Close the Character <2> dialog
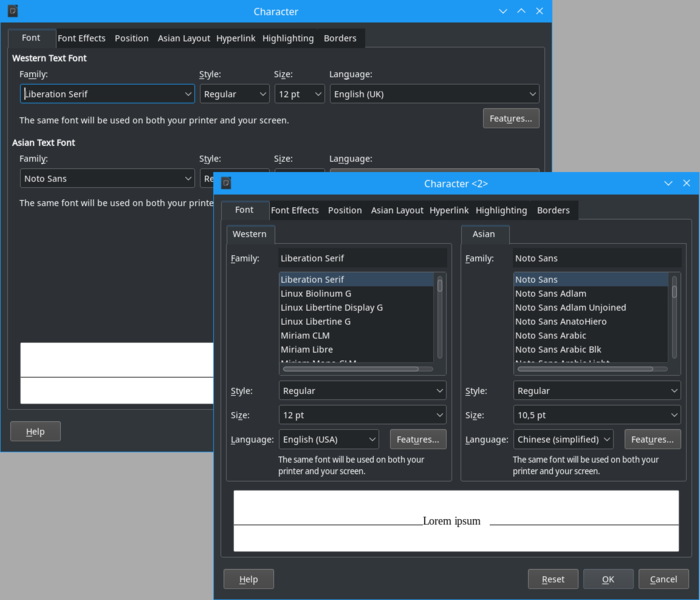Image resolution: width=700 pixels, height=600 pixels. click(686, 183)
